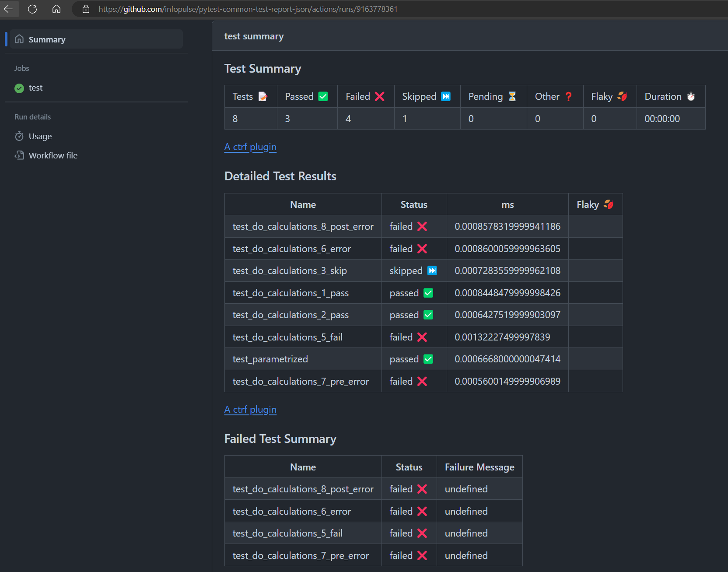Go back with the browser back arrow
The width and height of the screenshot is (728, 572).
coord(8,9)
